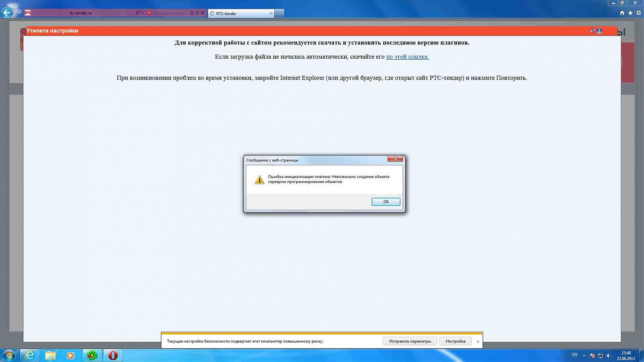Viewport: 644px width, 362px height.
Task: Open the browser Tools gear menu
Action: (639, 13)
